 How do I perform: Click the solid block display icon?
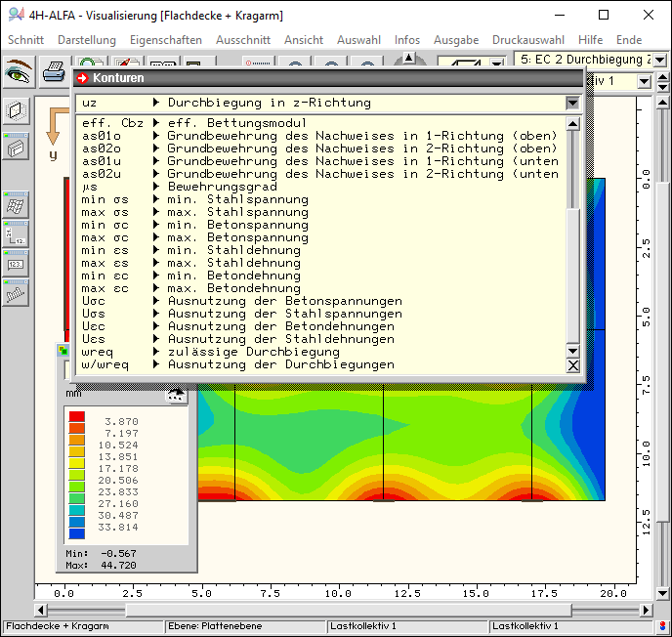tap(16, 147)
